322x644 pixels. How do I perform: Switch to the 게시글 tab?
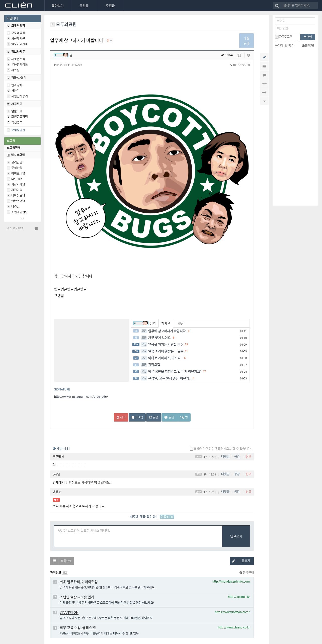(x=166, y=323)
